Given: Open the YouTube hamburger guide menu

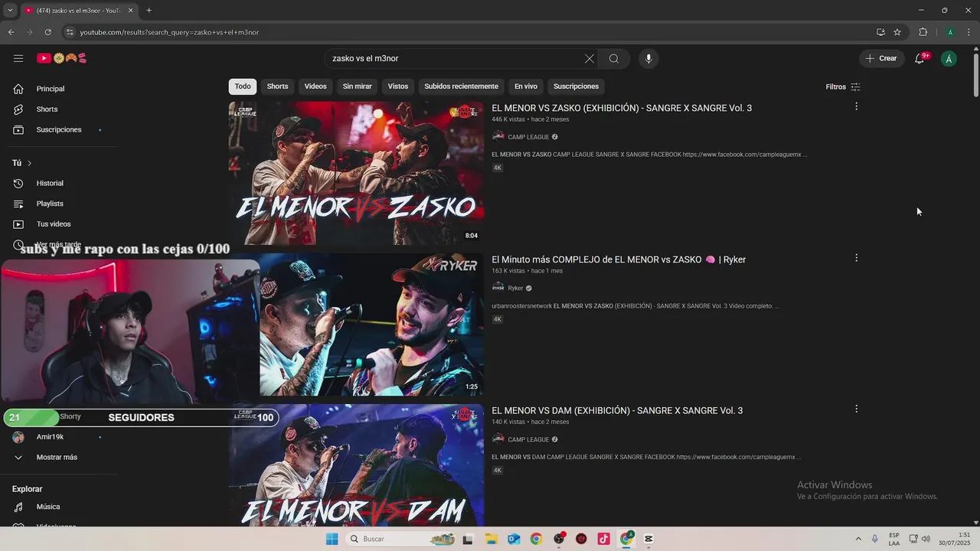Looking at the screenshot, I should coord(18,58).
